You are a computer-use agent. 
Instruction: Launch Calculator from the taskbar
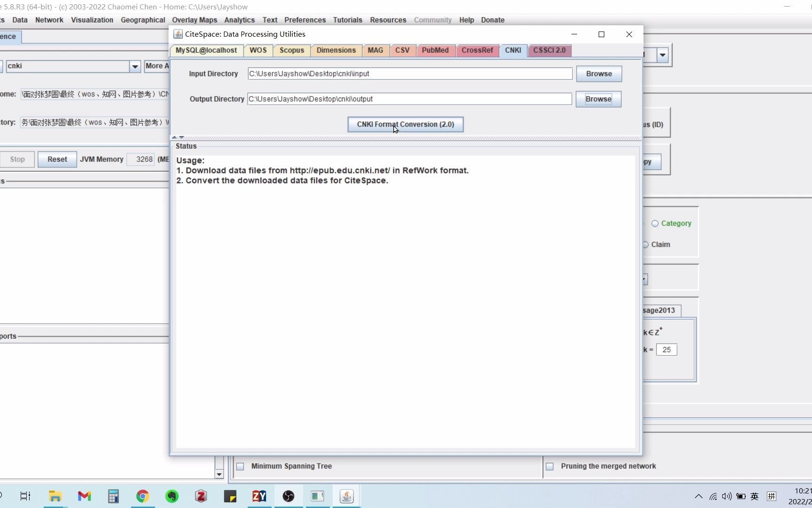click(113, 496)
